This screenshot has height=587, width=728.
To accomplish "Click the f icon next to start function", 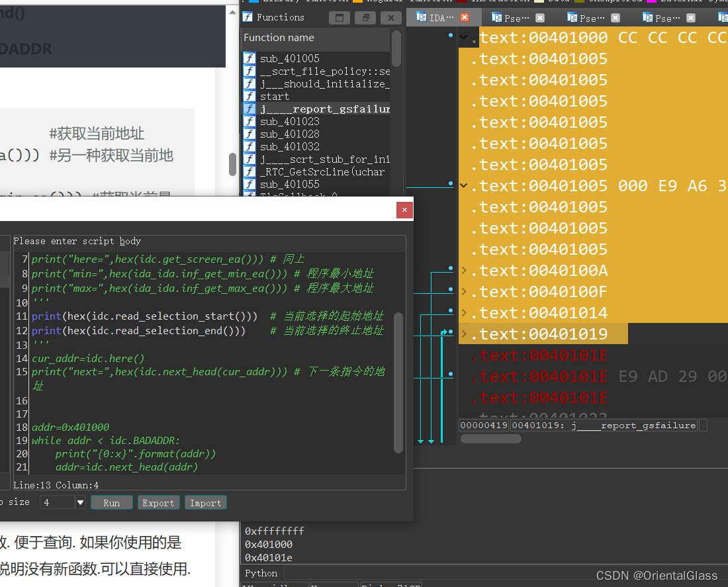I will tap(248, 96).
